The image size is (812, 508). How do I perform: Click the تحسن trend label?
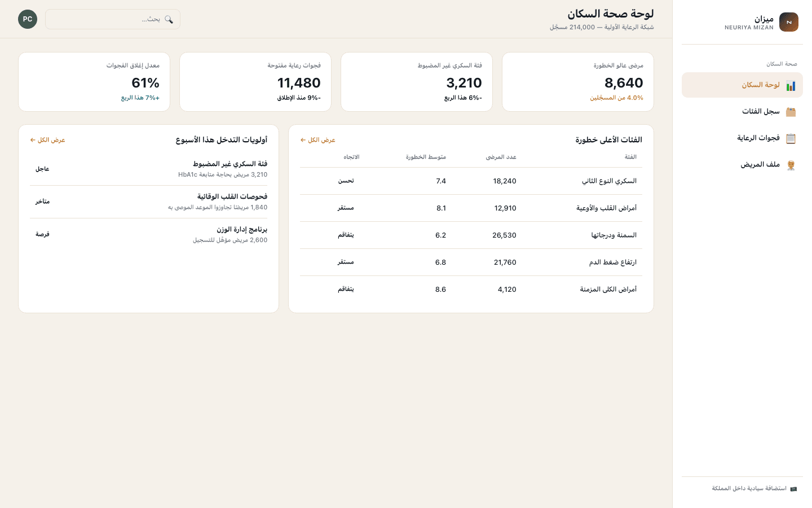tap(346, 181)
